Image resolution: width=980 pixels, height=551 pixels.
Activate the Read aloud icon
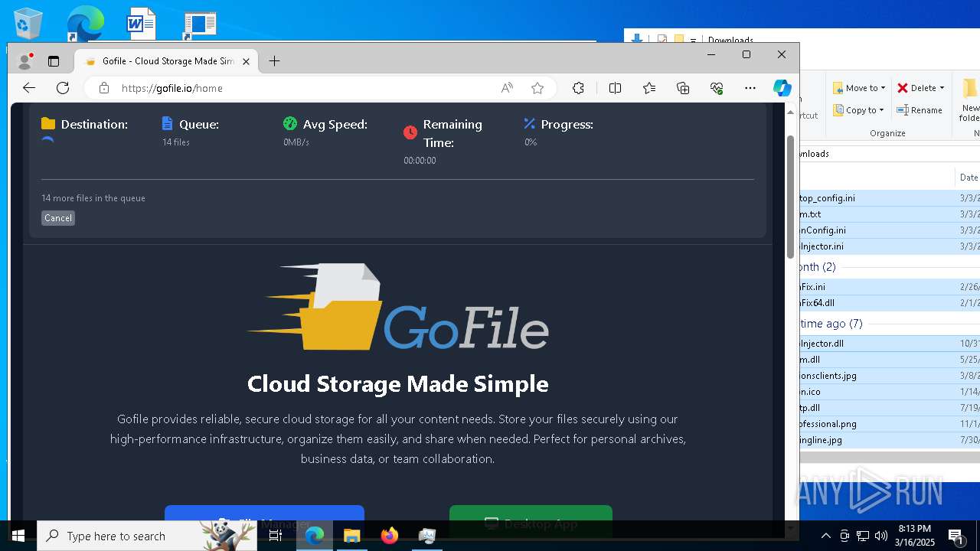[x=507, y=88]
